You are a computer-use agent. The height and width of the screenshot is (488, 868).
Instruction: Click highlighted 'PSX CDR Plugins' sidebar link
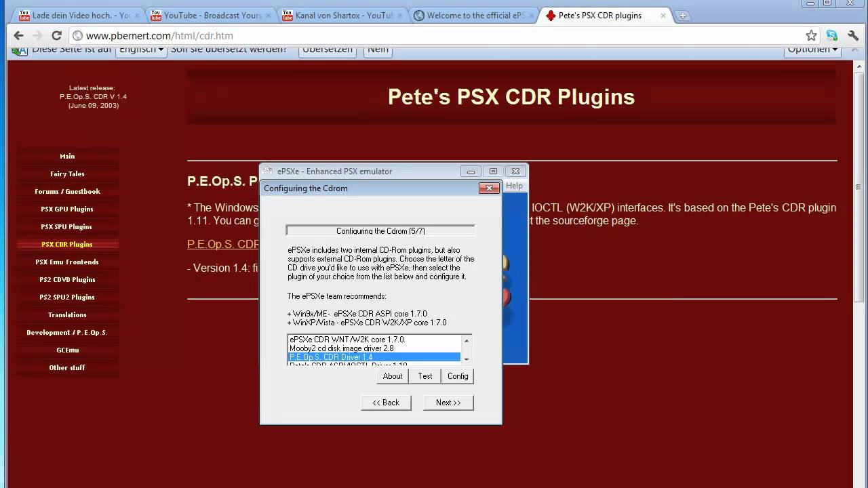coord(67,245)
